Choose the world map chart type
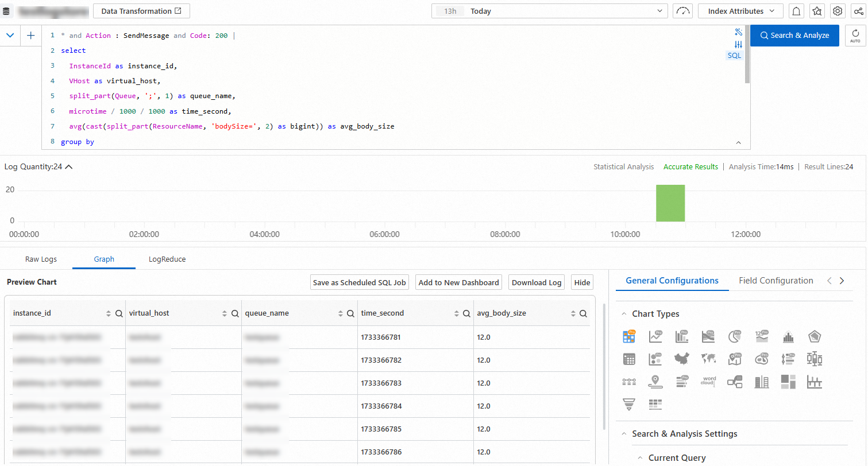 (708, 359)
